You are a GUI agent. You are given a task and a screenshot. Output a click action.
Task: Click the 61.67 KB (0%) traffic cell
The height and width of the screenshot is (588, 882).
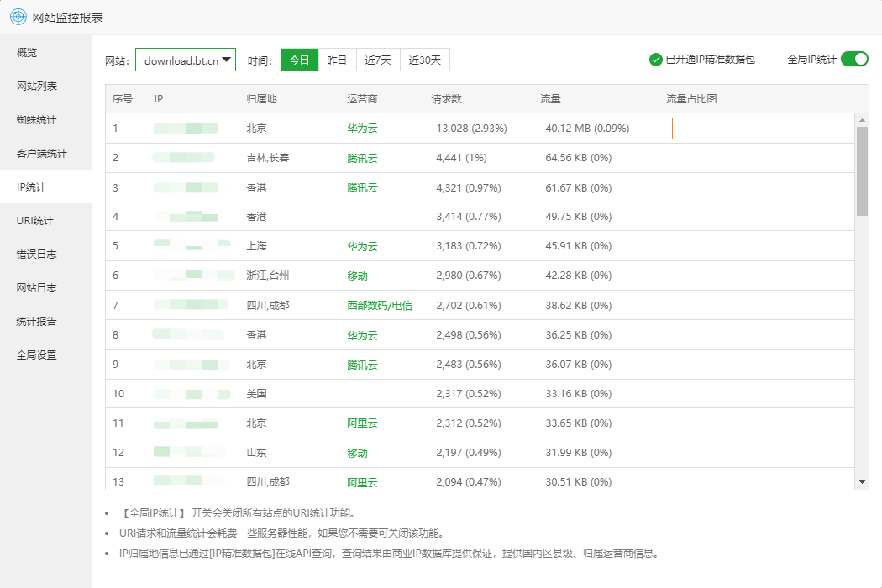(x=578, y=188)
